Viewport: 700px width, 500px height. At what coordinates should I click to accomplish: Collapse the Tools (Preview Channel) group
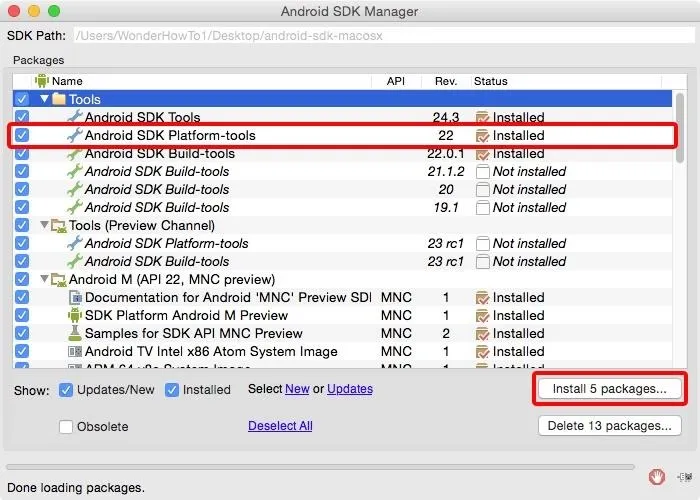pyautogui.click(x=44, y=225)
